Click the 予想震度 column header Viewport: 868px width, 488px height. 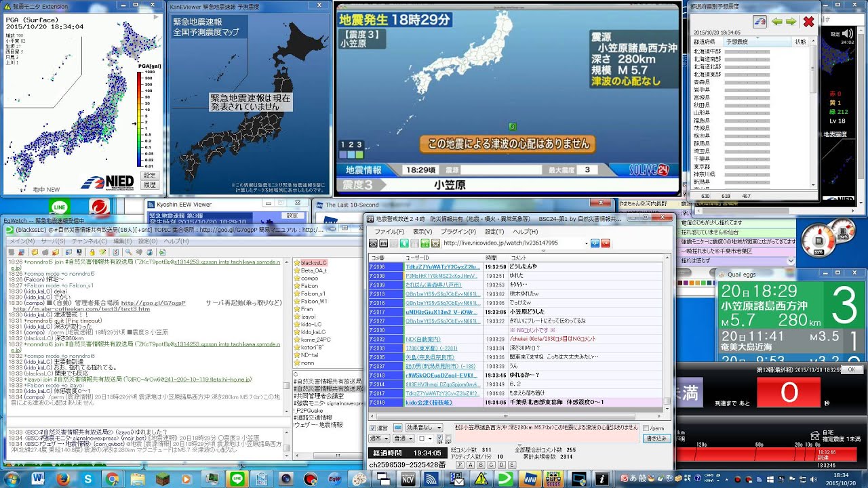tap(757, 42)
